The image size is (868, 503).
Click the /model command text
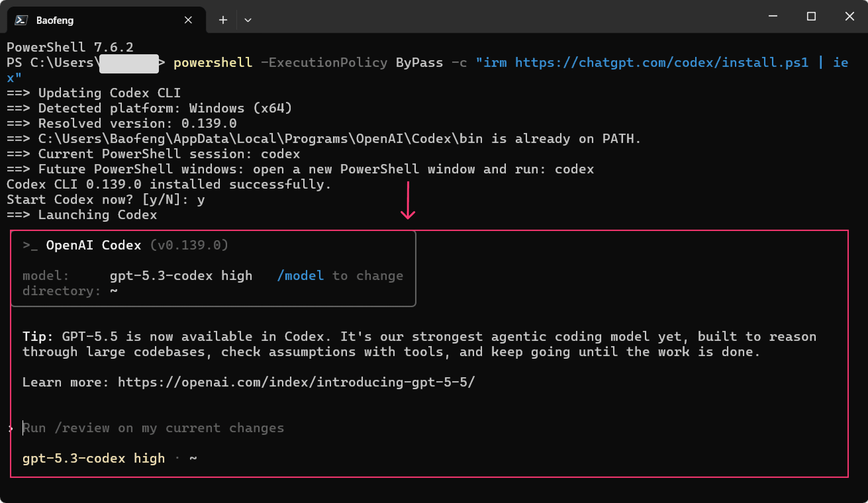click(x=300, y=276)
